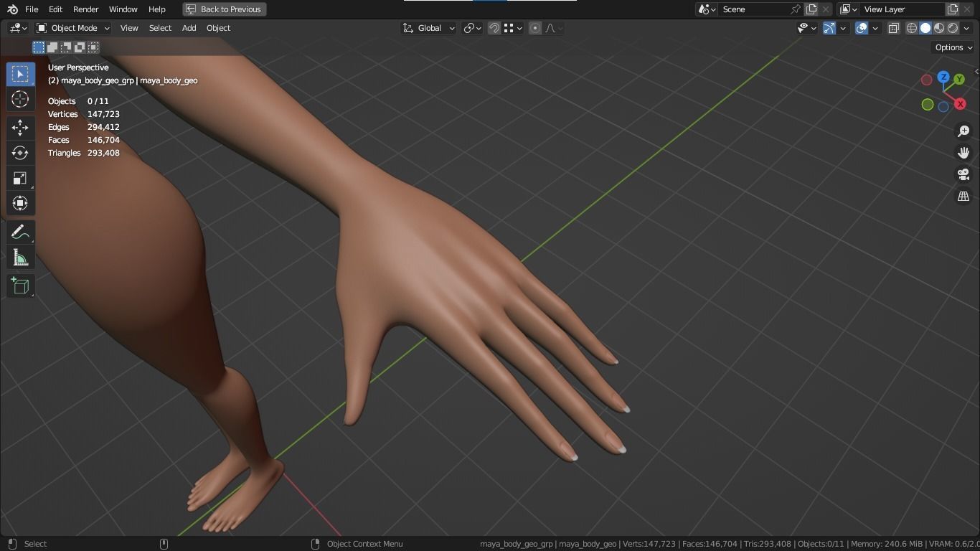Toggle snapping with the magnet icon
Screen dimensions: 980x551
pyautogui.click(x=494, y=28)
